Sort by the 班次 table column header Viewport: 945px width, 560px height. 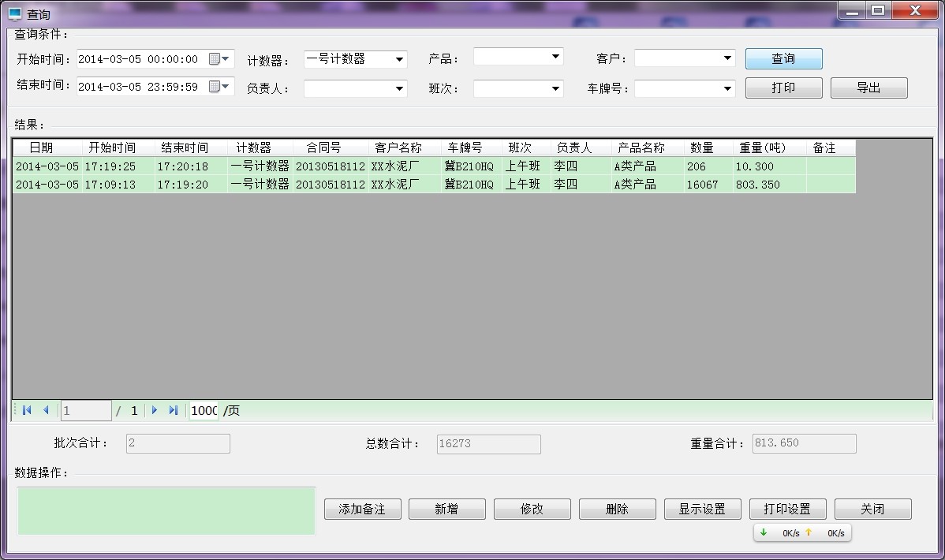527,147
